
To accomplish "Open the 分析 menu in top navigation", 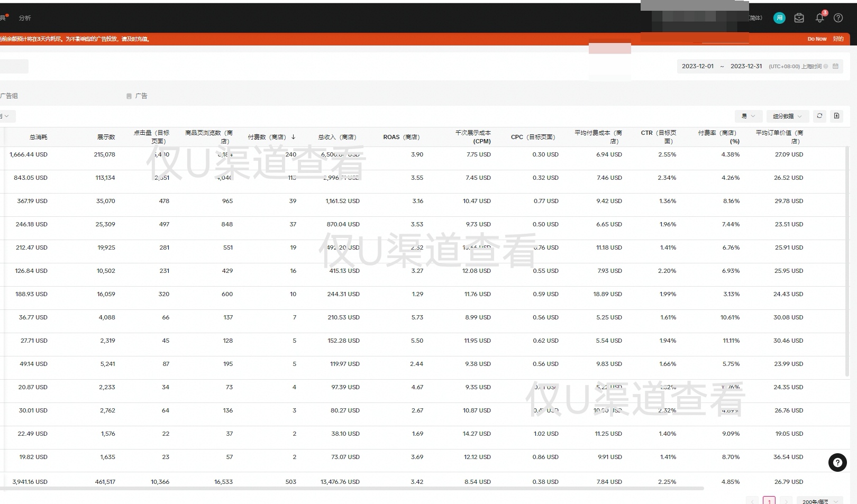I will click(25, 18).
